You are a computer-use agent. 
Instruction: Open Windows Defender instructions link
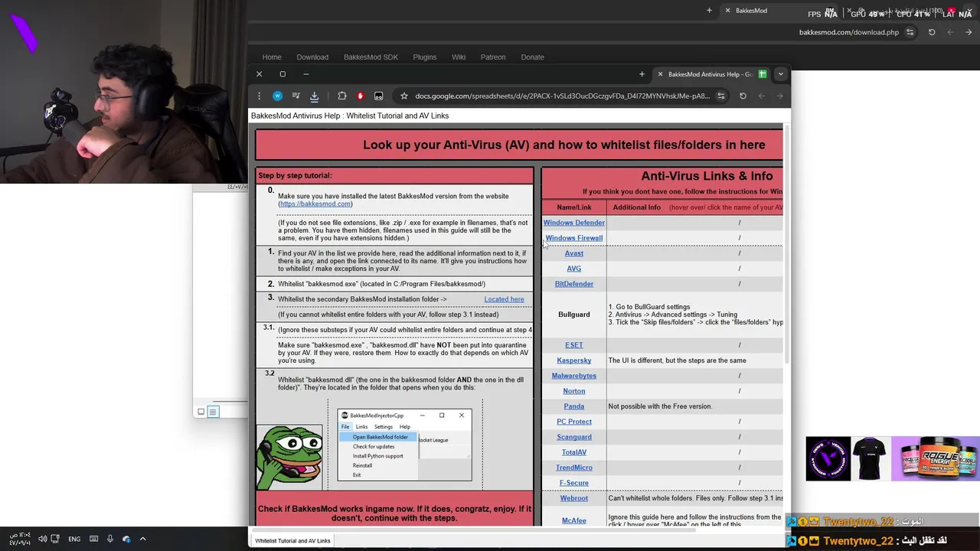(x=573, y=223)
